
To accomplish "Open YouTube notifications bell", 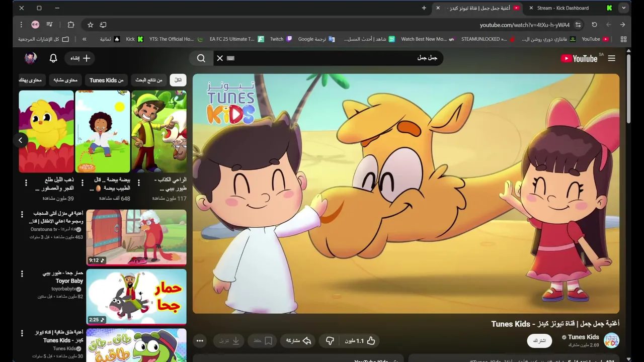I will (x=53, y=58).
